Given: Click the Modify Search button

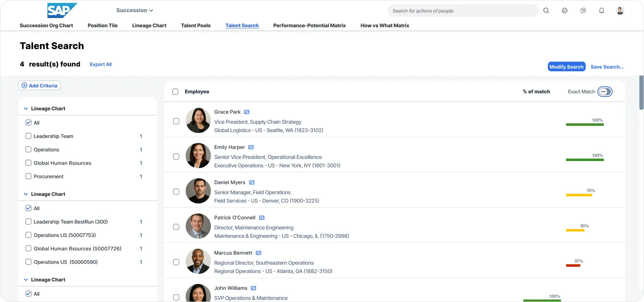Looking at the screenshot, I should 566,66.
